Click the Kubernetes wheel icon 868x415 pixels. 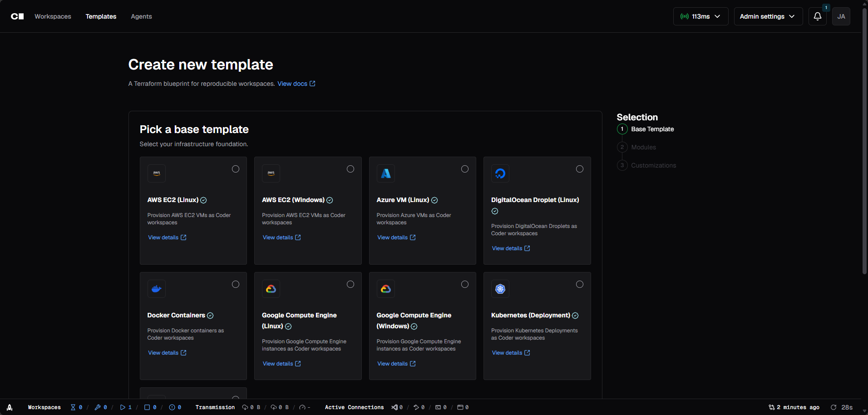[500, 289]
